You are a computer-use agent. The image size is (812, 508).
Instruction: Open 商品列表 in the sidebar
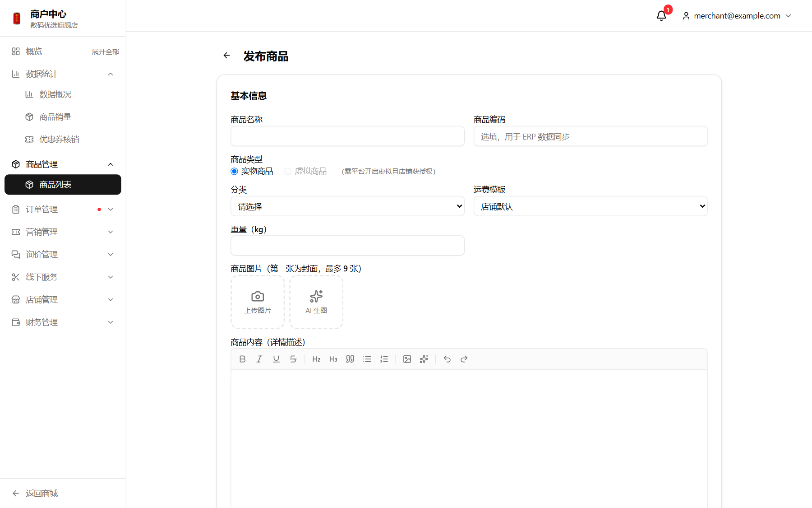tap(63, 185)
